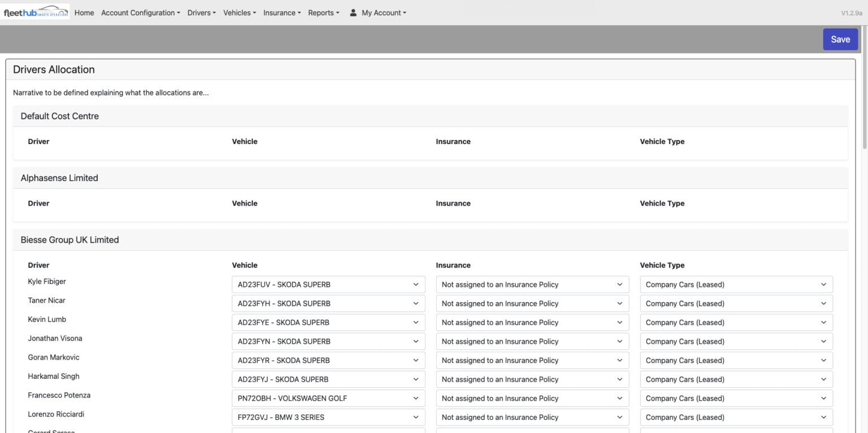Open Francesco Potenza's Volkswagen Golf vehicle dropdown
The width and height of the screenshot is (868, 433).
coord(328,398)
